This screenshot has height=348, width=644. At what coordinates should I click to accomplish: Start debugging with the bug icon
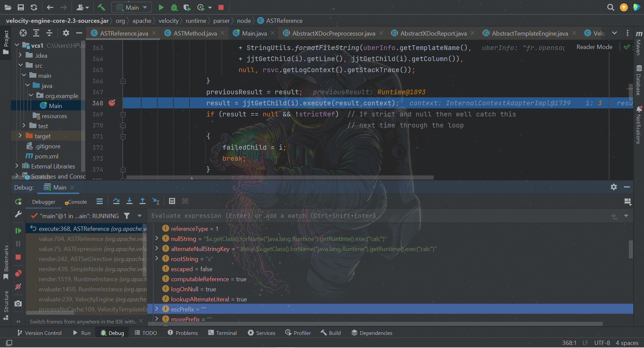[x=174, y=7]
